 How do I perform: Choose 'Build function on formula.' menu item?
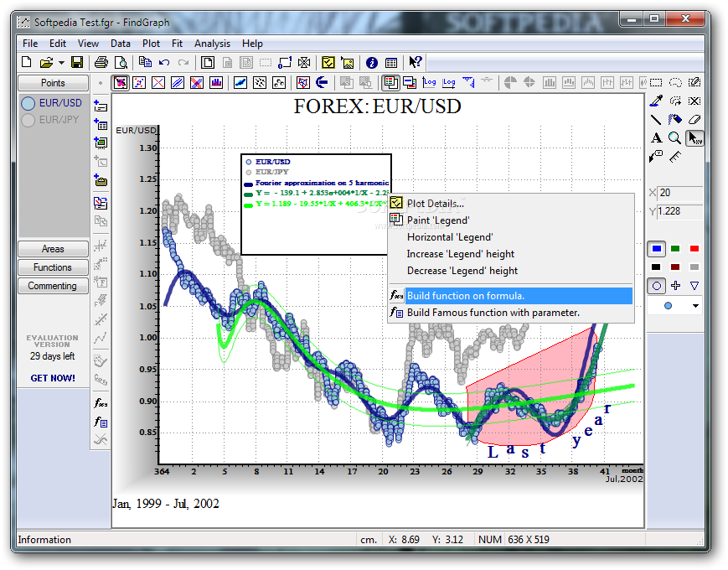tap(511, 296)
